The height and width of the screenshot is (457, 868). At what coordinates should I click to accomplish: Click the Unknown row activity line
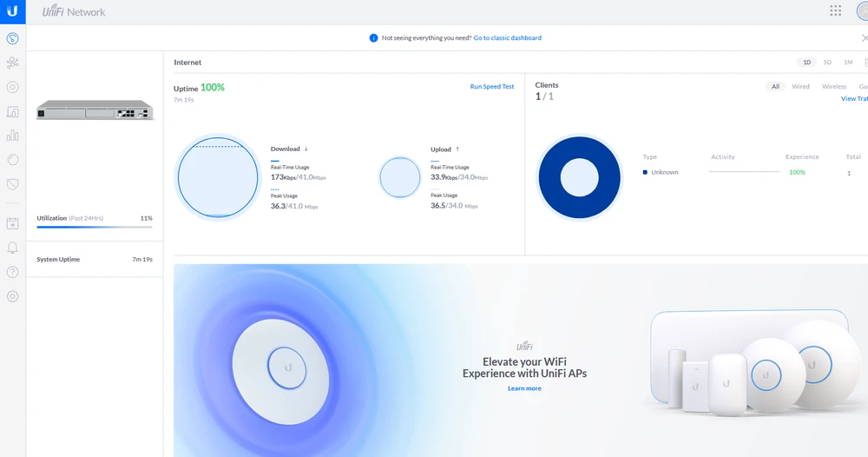(744, 172)
